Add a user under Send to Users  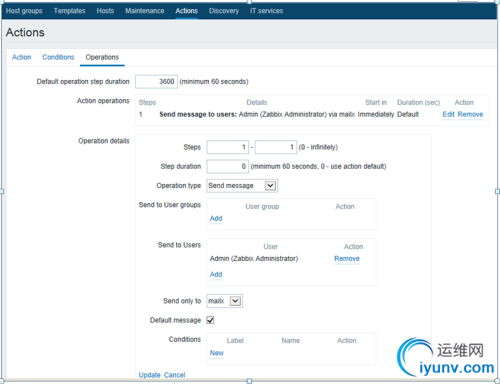point(216,274)
